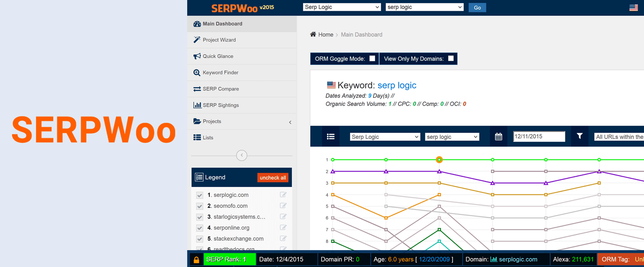Image resolution: width=644 pixels, height=267 pixels.
Task: Open the serp logic keyword dropdown in header
Action: tap(425, 7)
